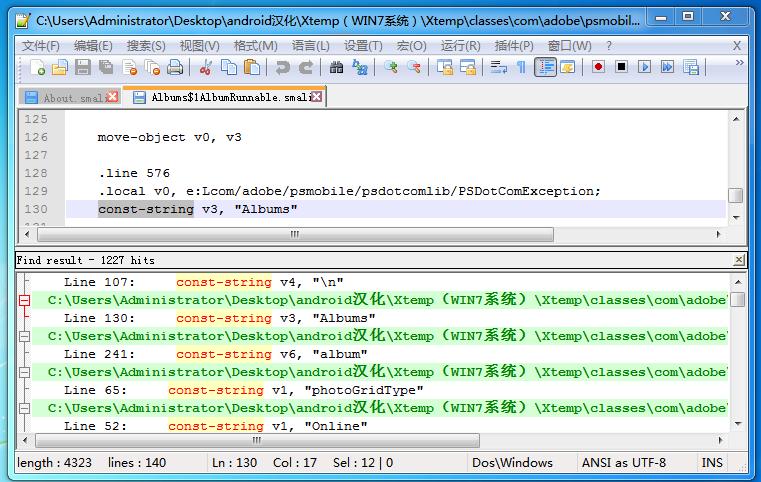Open the 文件(F) menu
Image resolution: width=761 pixels, height=482 pixels.
(41, 46)
